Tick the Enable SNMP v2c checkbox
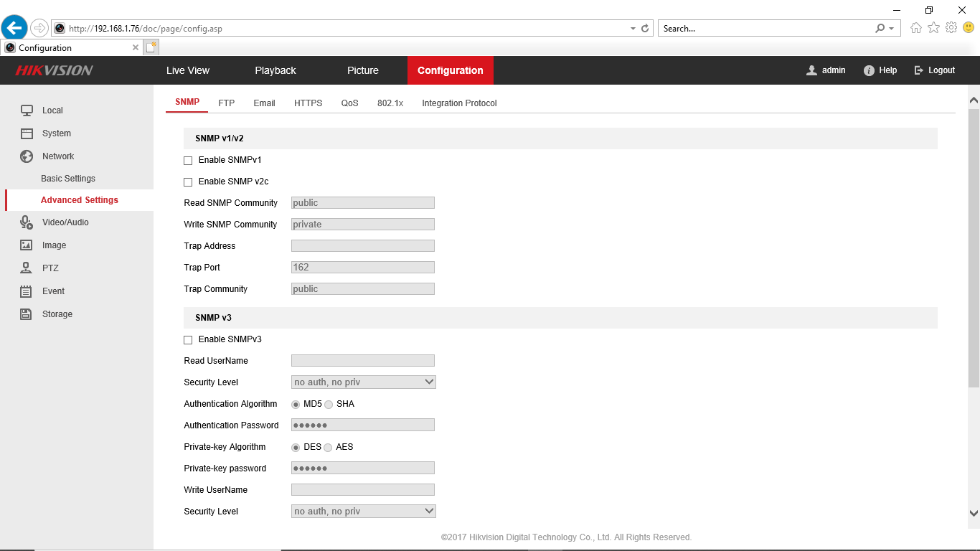Viewport: 980px width, 551px height. [x=188, y=182]
